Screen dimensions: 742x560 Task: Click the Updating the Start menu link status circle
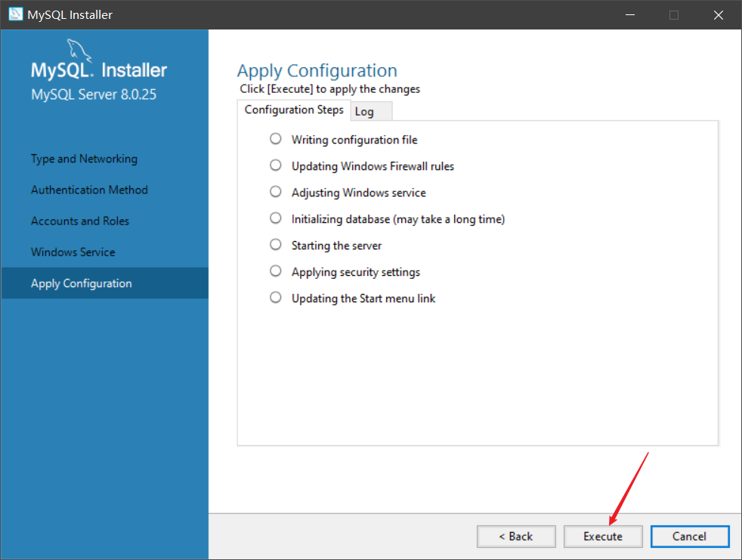tap(275, 297)
